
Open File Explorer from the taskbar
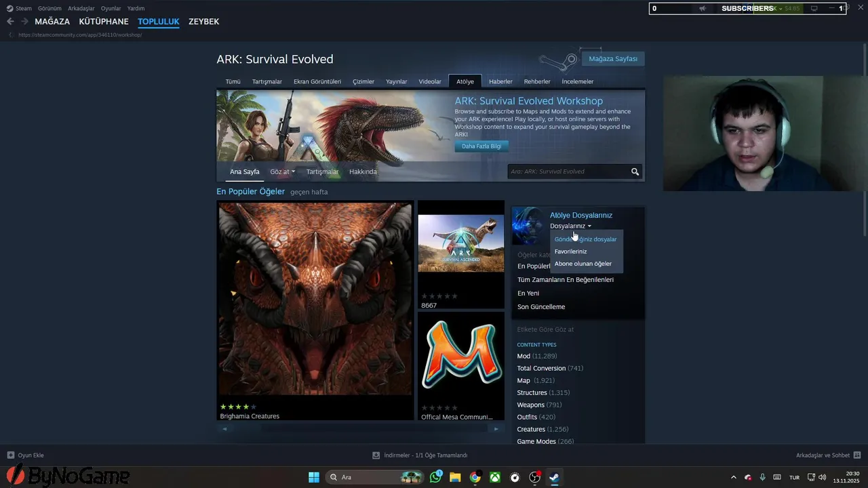pos(455,477)
